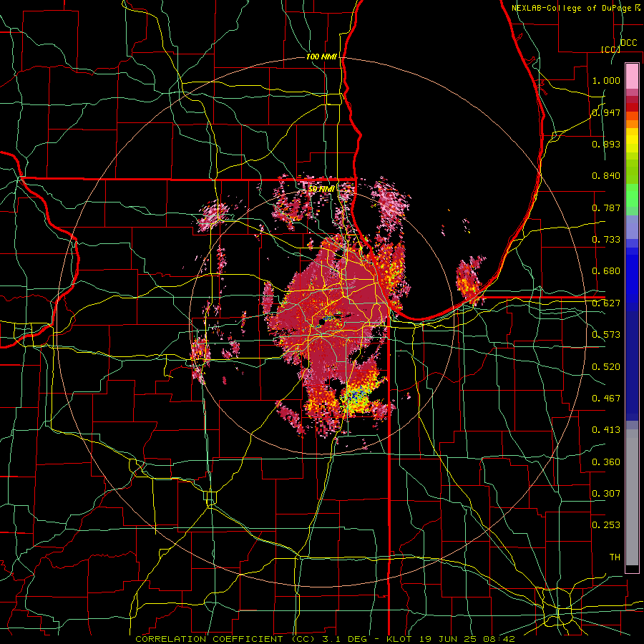
Task: Click the "0.253" scale value
Action: pos(606,525)
